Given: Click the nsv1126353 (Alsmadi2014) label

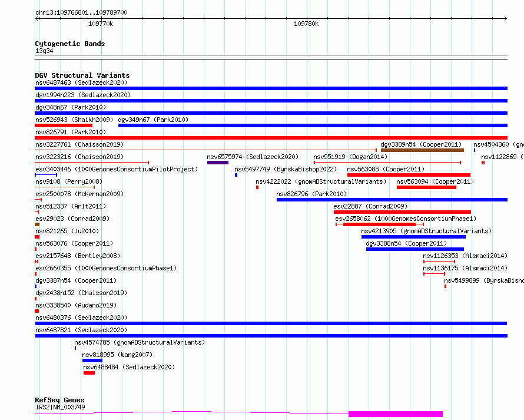Looking at the screenshot, I should 465,256.
